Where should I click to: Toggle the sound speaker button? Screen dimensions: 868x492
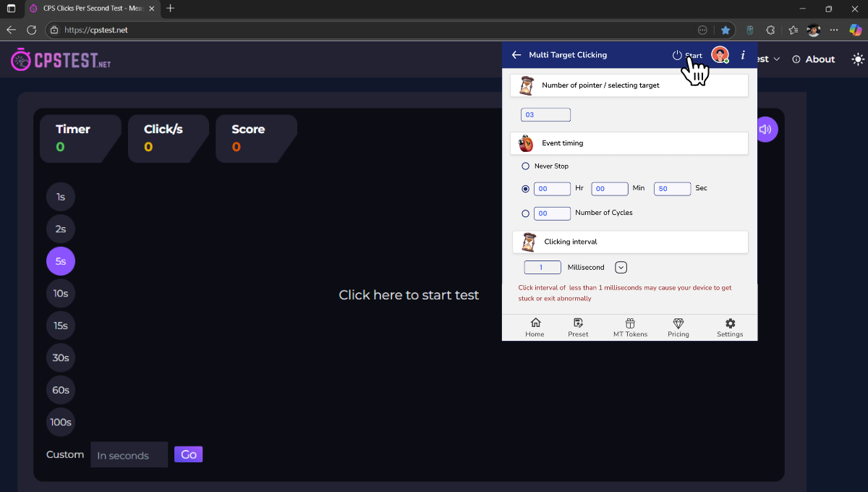pyautogui.click(x=765, y=130)
